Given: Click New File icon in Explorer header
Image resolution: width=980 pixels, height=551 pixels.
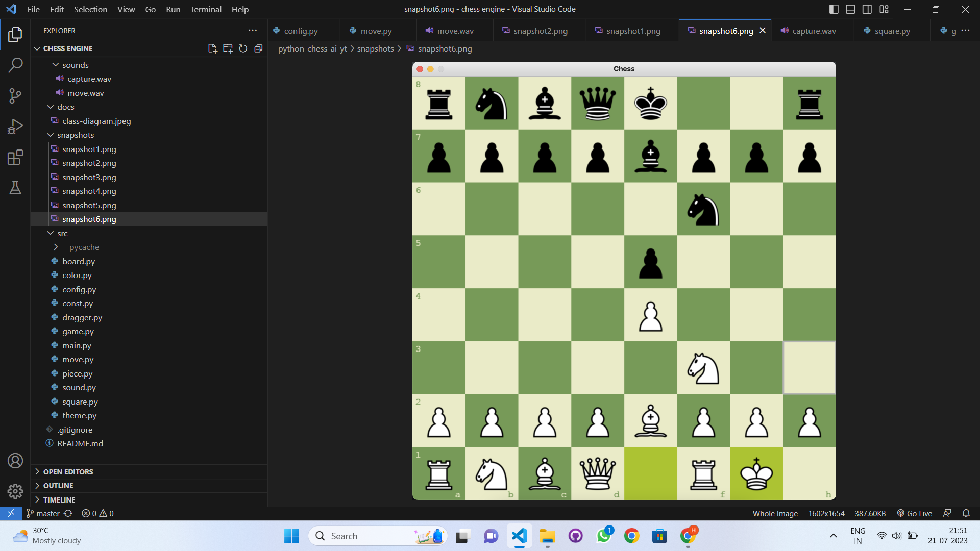Looking at the screenshot, I should [212, 48].
